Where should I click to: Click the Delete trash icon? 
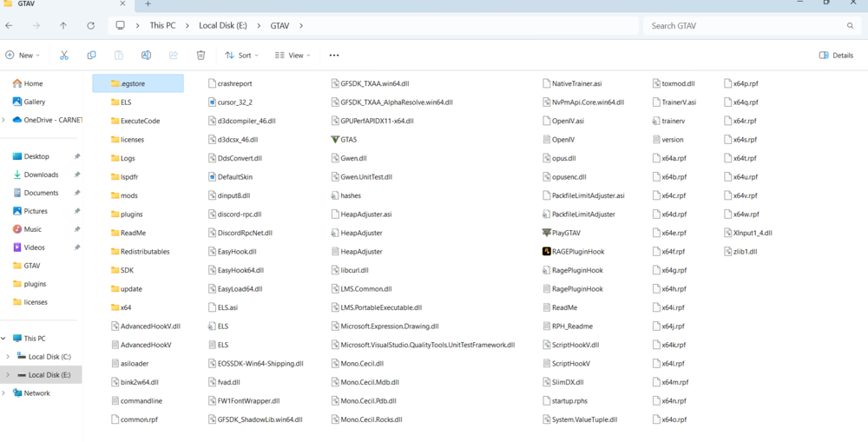(x=201, y=56)
